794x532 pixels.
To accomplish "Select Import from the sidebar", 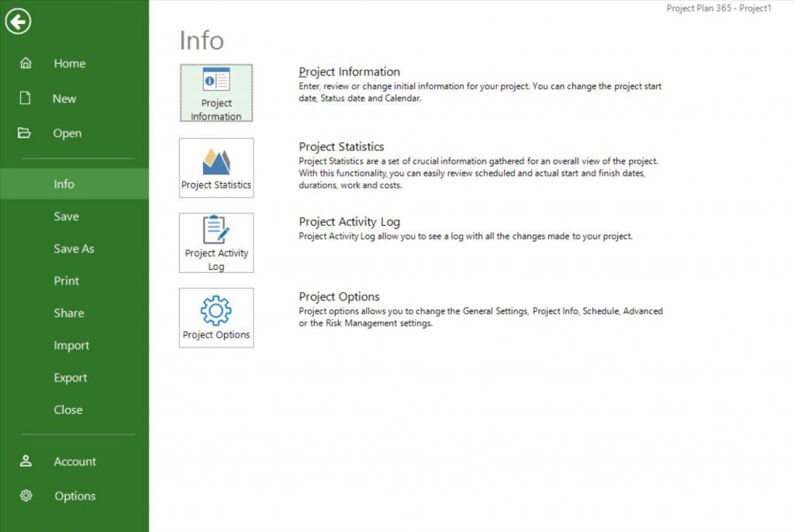I will [71, 346].
